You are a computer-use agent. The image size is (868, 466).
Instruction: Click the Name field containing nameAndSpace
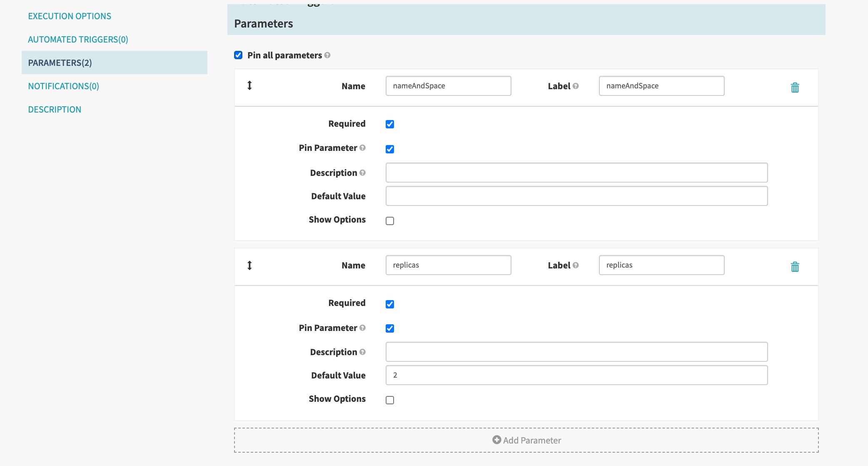448,86
